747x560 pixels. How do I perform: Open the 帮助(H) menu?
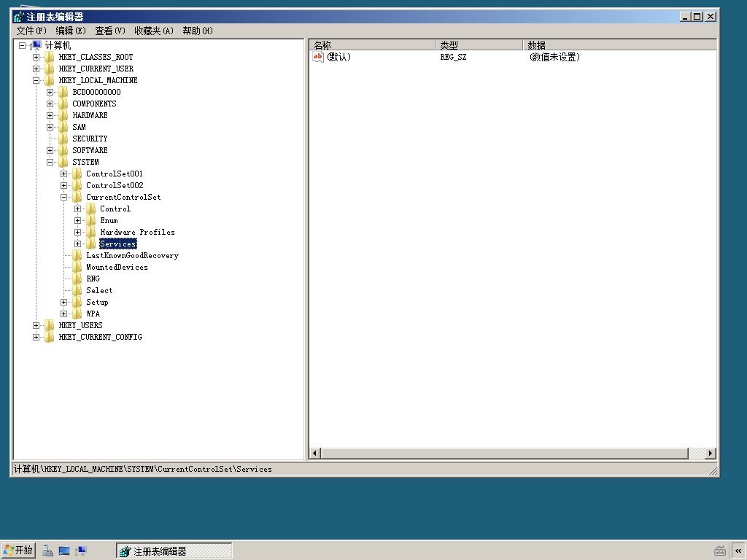click(x=198, y=31)
